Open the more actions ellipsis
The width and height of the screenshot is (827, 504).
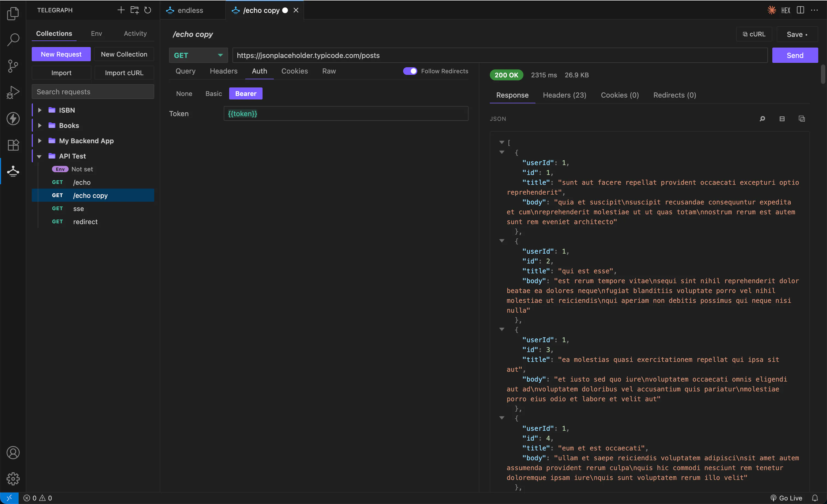pyautogui.click(x=814, y=10)
